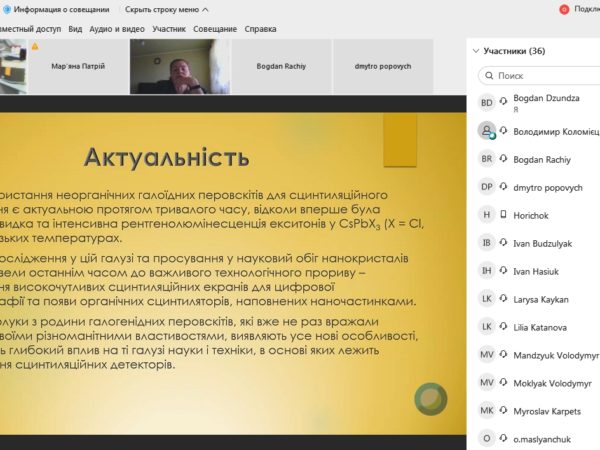Open the Совещание menu

click(215, 29)
